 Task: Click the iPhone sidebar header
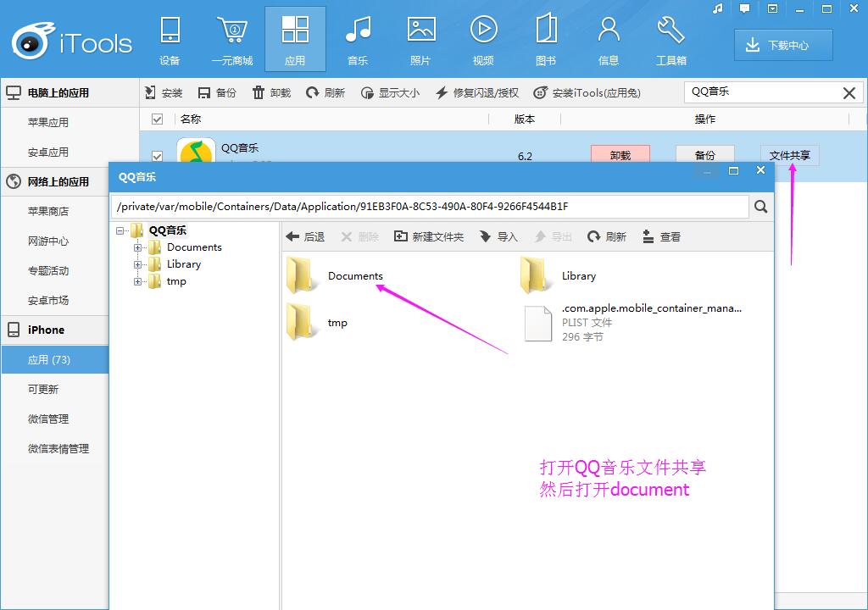click(x=55, y=330)
